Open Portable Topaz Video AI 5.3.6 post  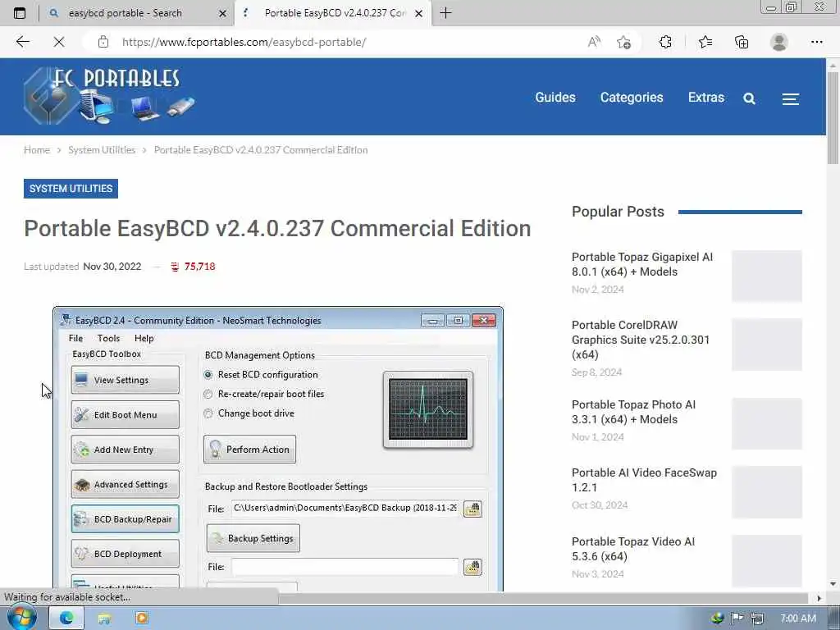coord(633,549)
